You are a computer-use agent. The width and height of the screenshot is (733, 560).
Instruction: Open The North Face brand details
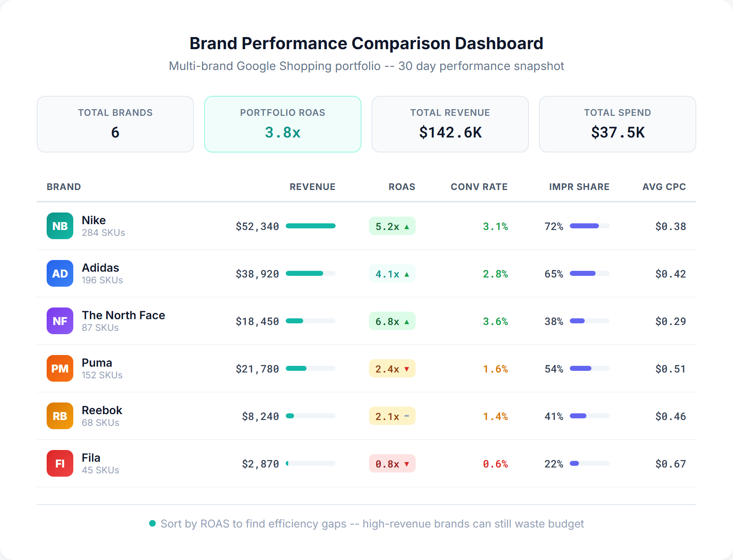point(123,315)
